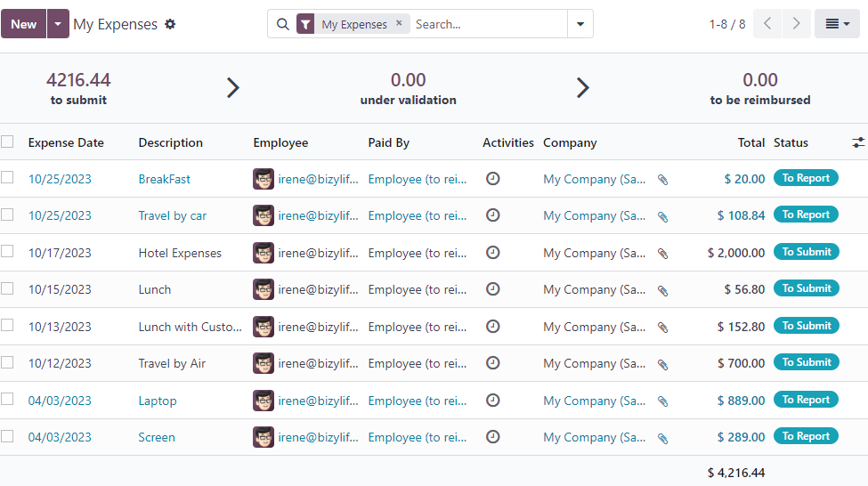Click the paperclip icon for Screen expense
Viewport: 868px width, 486px height.
click(x=662, y=438)
